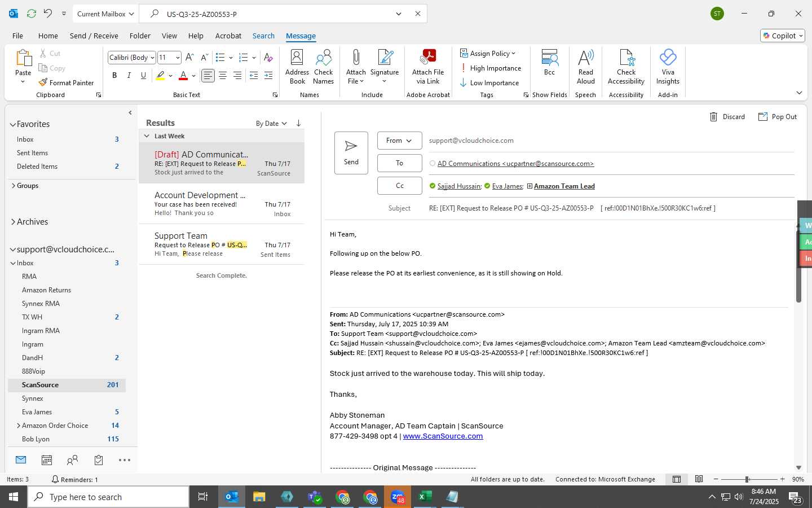Open File Explorer from taskbar
812x508 pixels.
259,497
